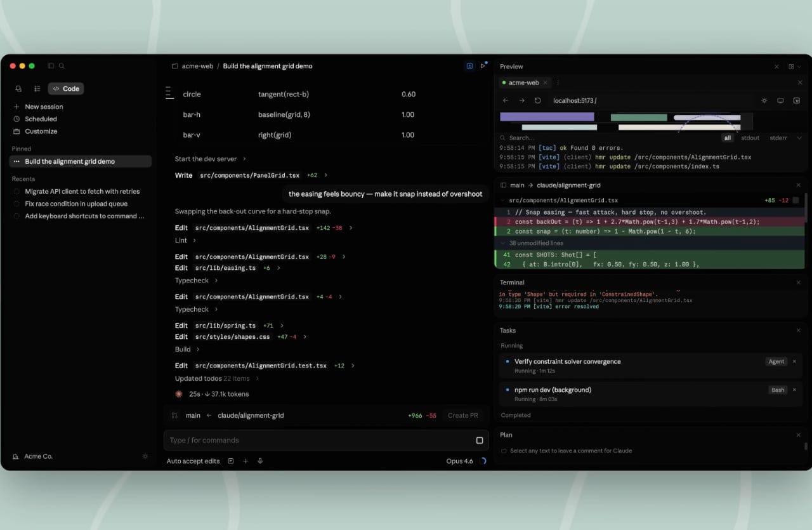Click the microphone icon for voice input
Viewport: 812px width, 530px height.
pos(260,461)
